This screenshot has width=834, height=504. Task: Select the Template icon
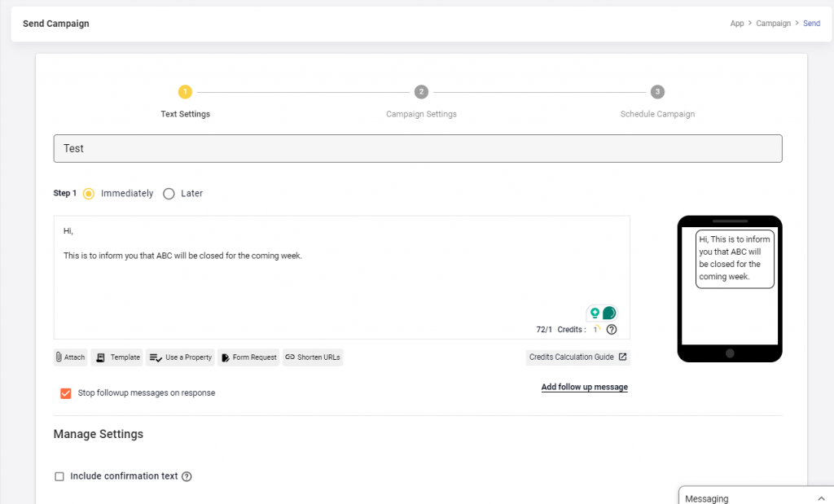pyautogui.click(x=116, y=357)
